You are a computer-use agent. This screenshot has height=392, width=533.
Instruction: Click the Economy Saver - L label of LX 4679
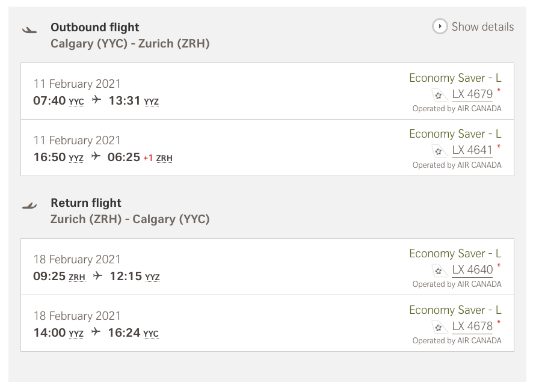click(455, 78)
